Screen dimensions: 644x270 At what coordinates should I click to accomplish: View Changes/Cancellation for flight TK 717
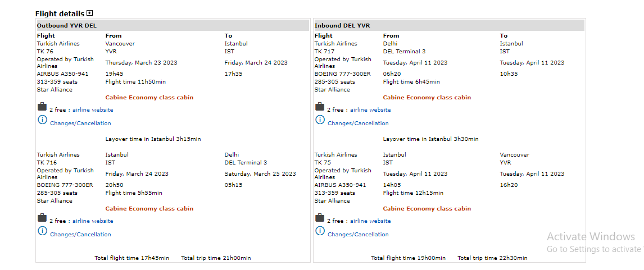click(x=358, y=123)
